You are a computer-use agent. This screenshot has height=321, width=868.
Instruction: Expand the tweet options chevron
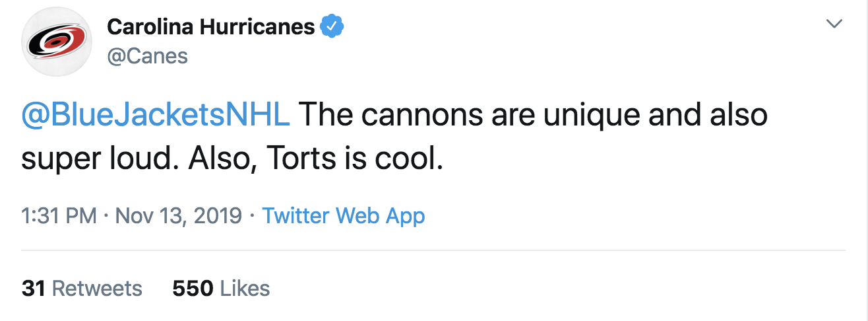pos(834,24)
